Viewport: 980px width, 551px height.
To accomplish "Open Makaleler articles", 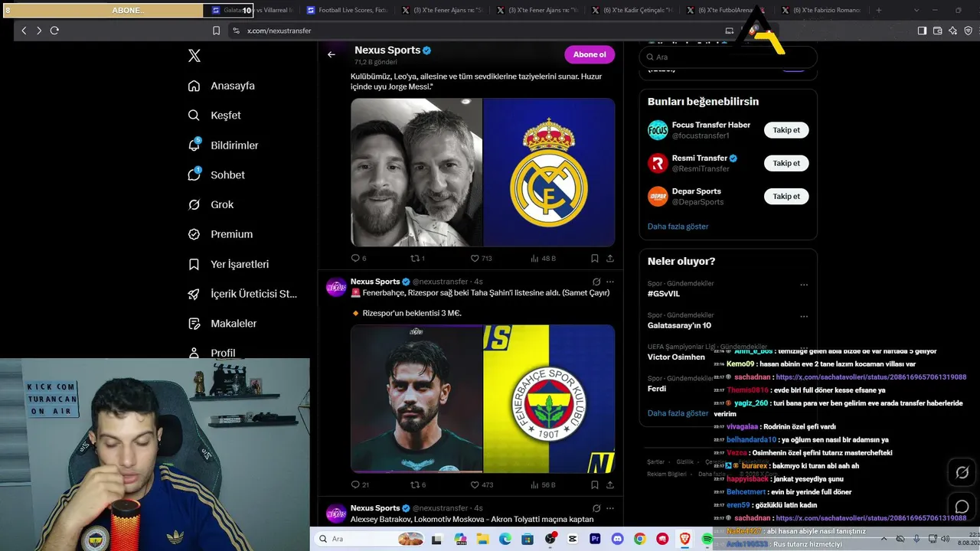I will click(223, 324).
